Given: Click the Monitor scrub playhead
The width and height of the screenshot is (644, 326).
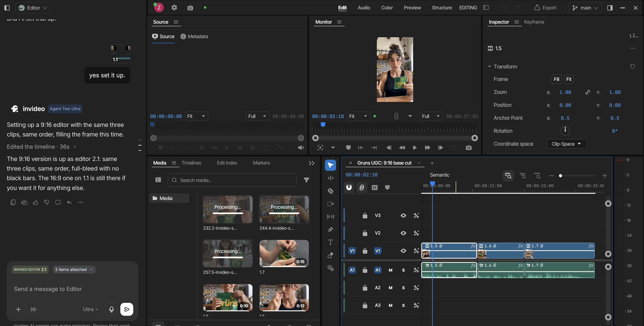Looking at the screenshot, I should pos(323,124).
